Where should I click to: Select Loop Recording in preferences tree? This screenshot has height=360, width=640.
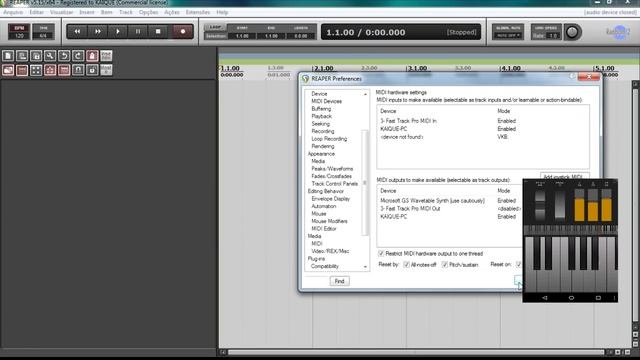tap(329, 139)
